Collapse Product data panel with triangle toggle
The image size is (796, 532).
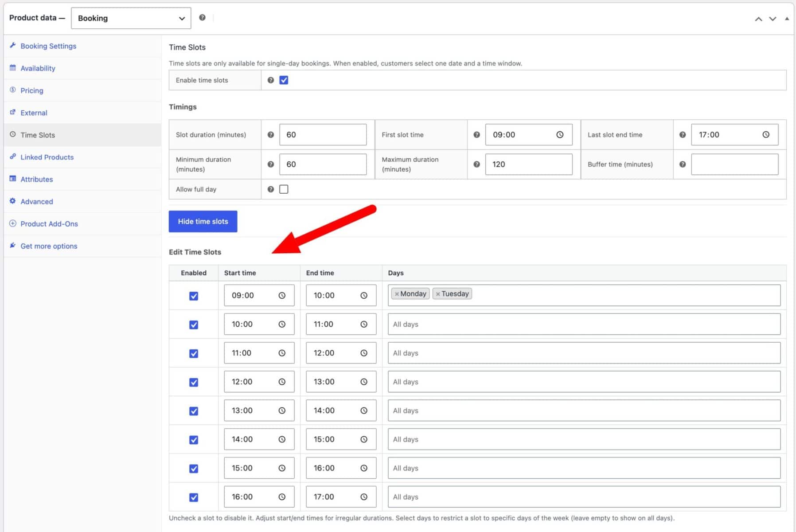tap(787, 19)
